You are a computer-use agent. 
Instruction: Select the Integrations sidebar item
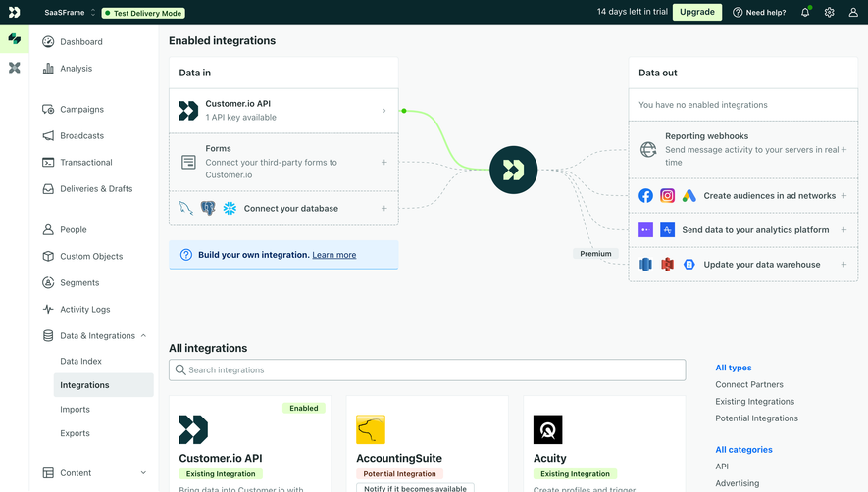click(104, 385)
